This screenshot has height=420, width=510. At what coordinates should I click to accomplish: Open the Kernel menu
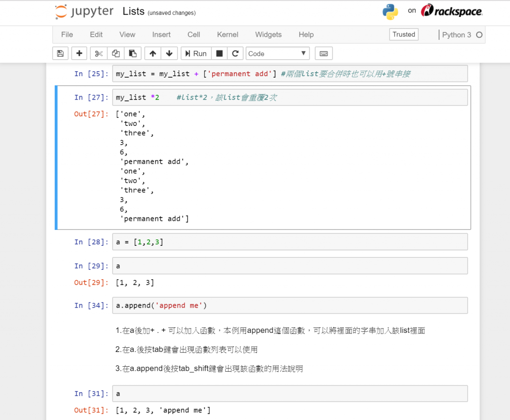(228, 34)
